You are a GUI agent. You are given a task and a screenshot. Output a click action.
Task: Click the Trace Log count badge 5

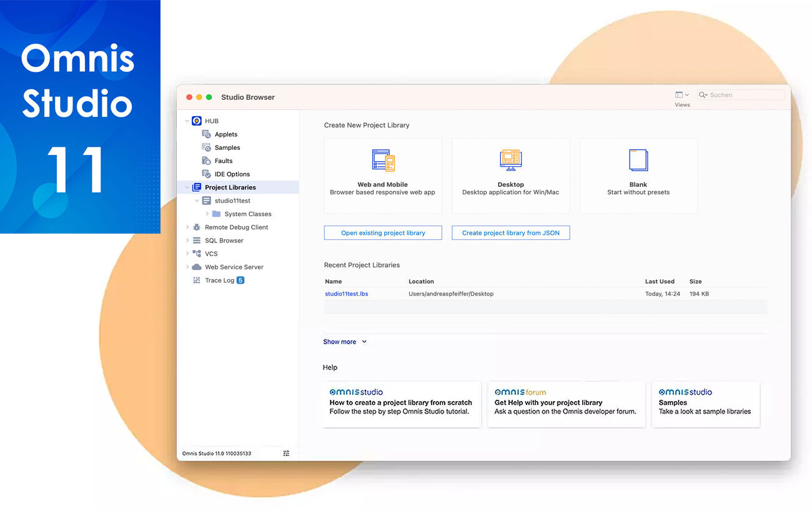(x=240, y=280)
